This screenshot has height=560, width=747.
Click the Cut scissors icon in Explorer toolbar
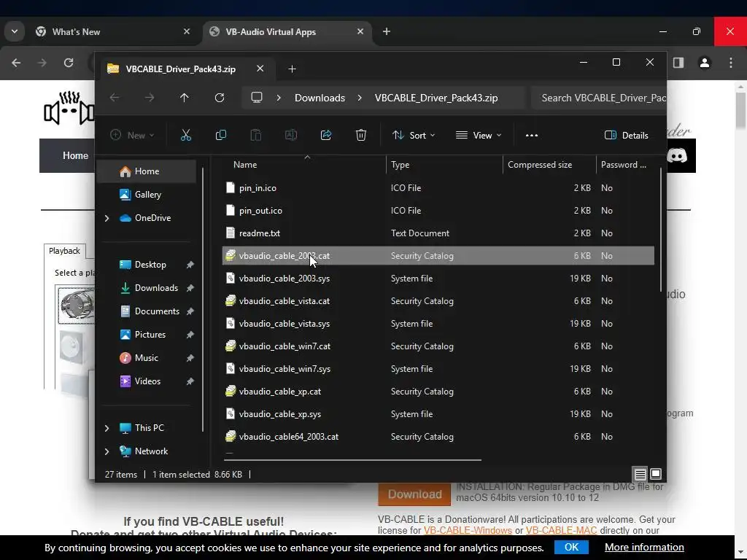click(x=186, y=135)
